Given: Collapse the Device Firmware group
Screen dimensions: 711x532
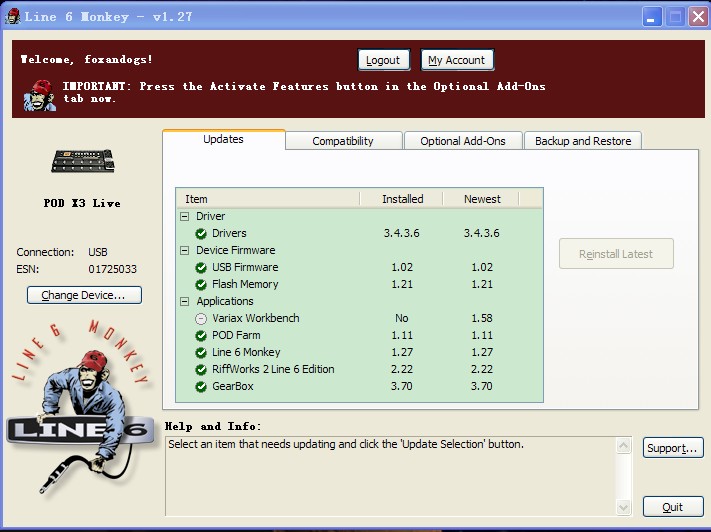Looking at the screenshot, I should tap(185, 250).
